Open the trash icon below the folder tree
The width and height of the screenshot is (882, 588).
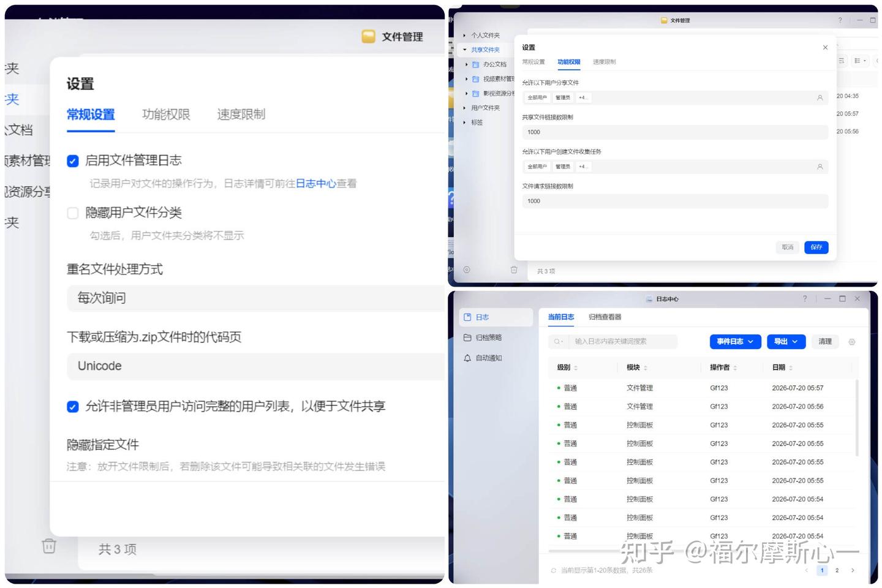click(x=514, y=269)
